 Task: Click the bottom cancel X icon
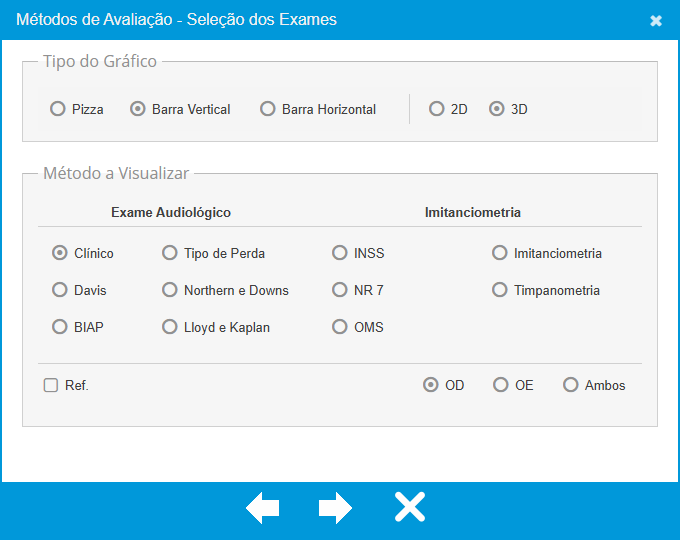pos(409,508)
